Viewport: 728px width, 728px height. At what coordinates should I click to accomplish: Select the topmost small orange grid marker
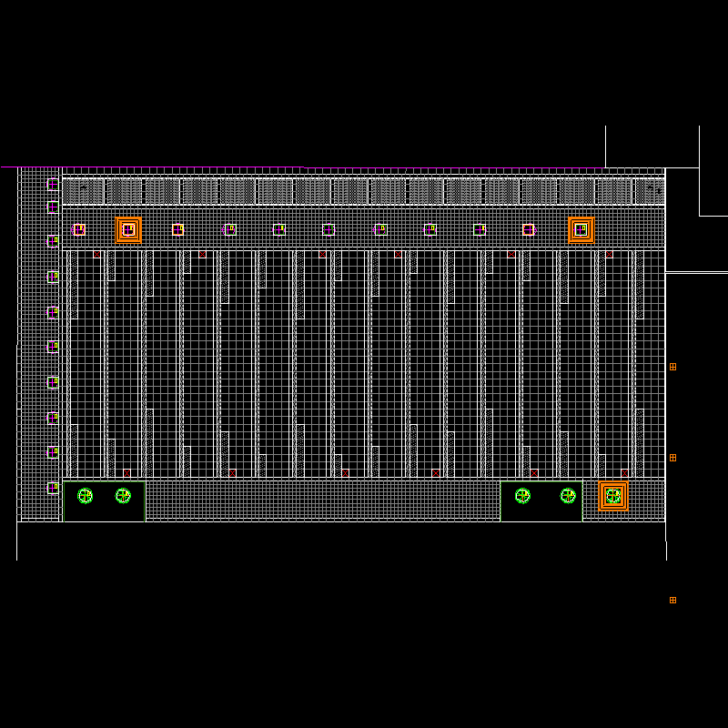click(672, 367)
